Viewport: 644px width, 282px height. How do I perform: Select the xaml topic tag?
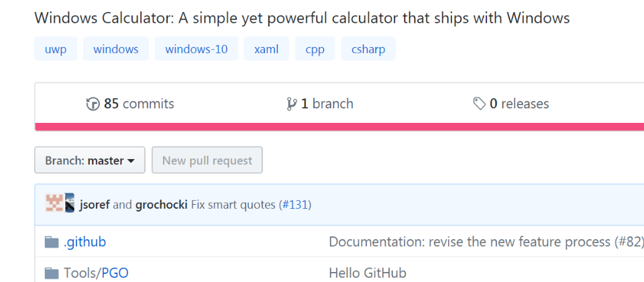(x=266, y=49)
